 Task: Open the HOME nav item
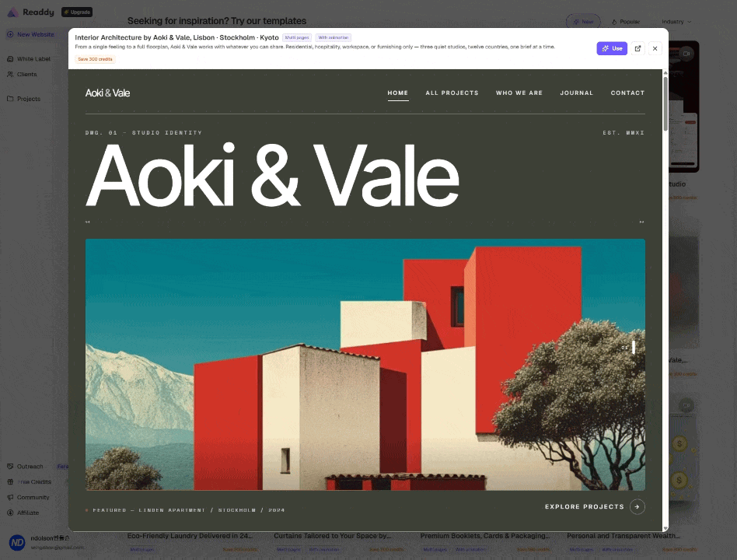pos(397,93)
